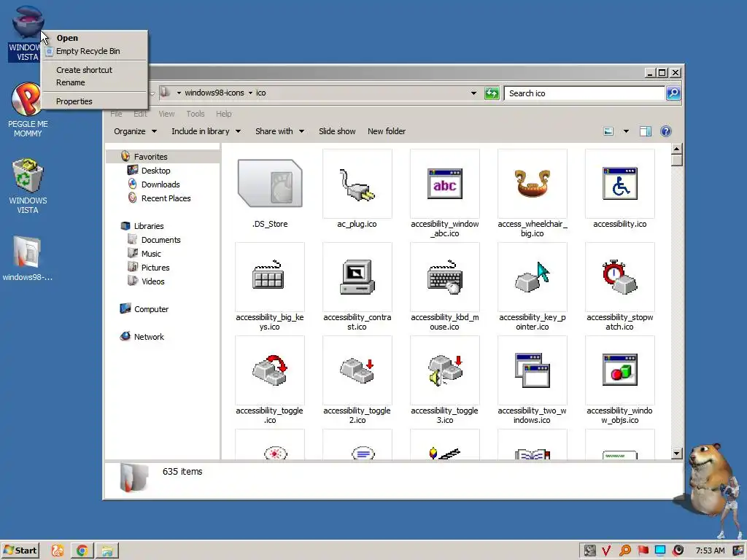Expand the Include in library dropdown

tap(206, 131)
